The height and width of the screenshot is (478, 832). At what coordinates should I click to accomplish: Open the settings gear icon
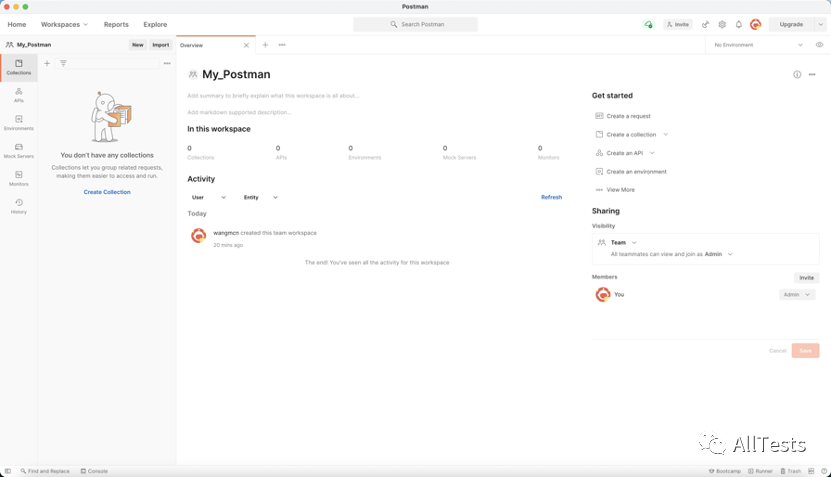(x=722, y=24)
